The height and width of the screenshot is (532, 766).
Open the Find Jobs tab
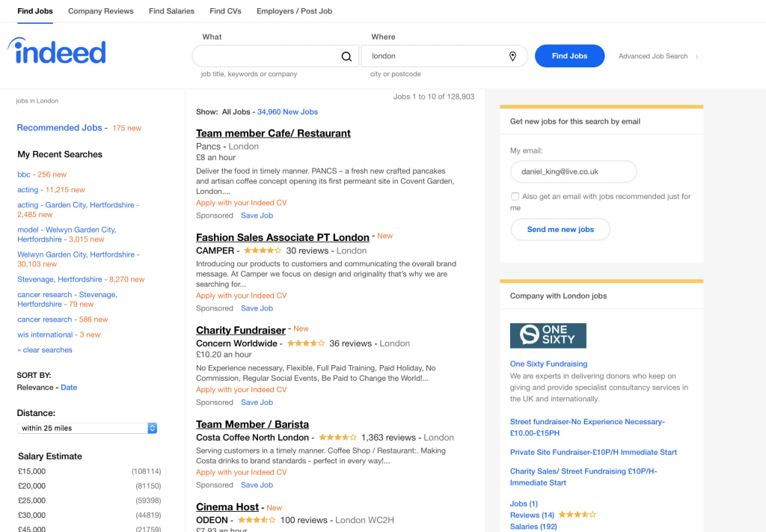tap(35, 10)
